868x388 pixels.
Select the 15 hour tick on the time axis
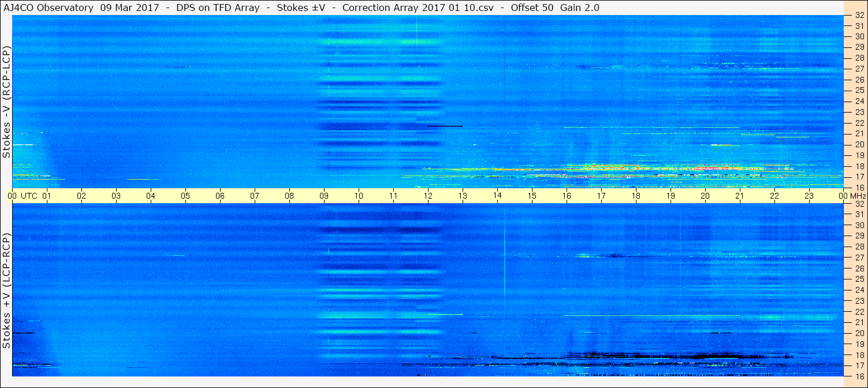(532, 196)
